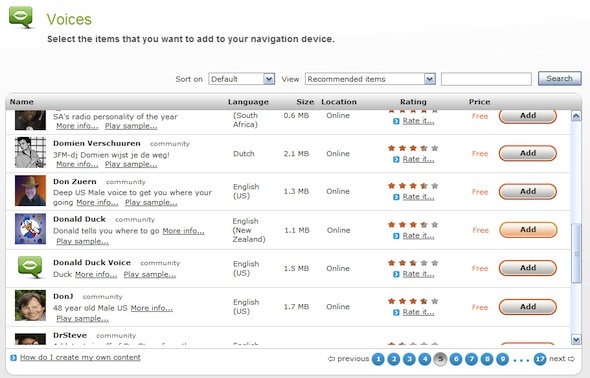Add the SA's radio personality voice
This screenshot has height=378, width=590.
tap(528, 116)
